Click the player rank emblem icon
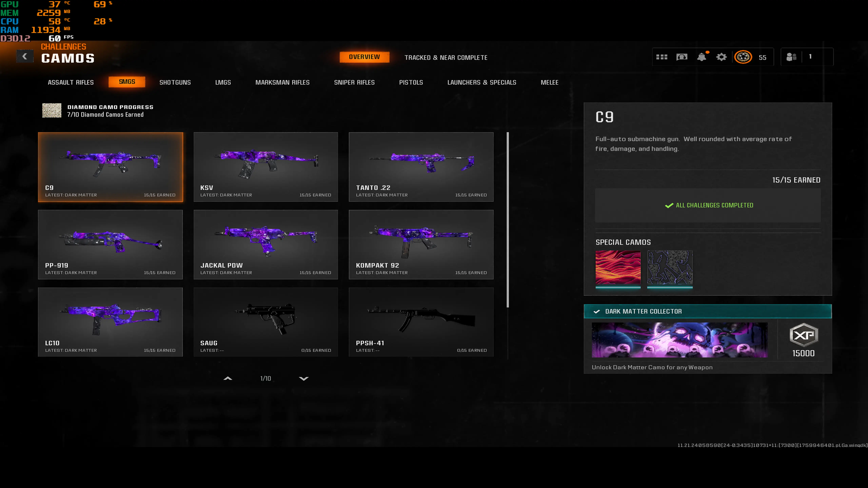The image size is (868, 488). (743, 57)
